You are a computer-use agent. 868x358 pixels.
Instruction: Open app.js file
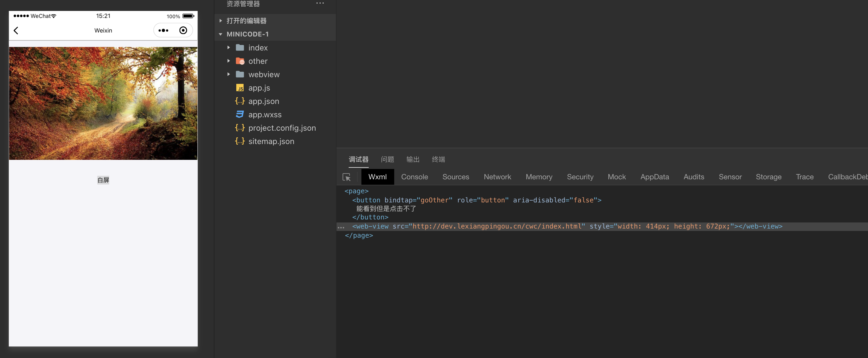[259, 88]
